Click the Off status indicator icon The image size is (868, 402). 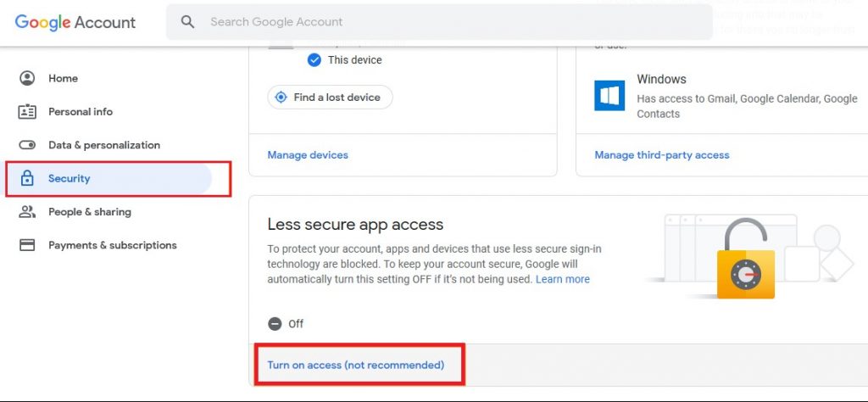275,324
